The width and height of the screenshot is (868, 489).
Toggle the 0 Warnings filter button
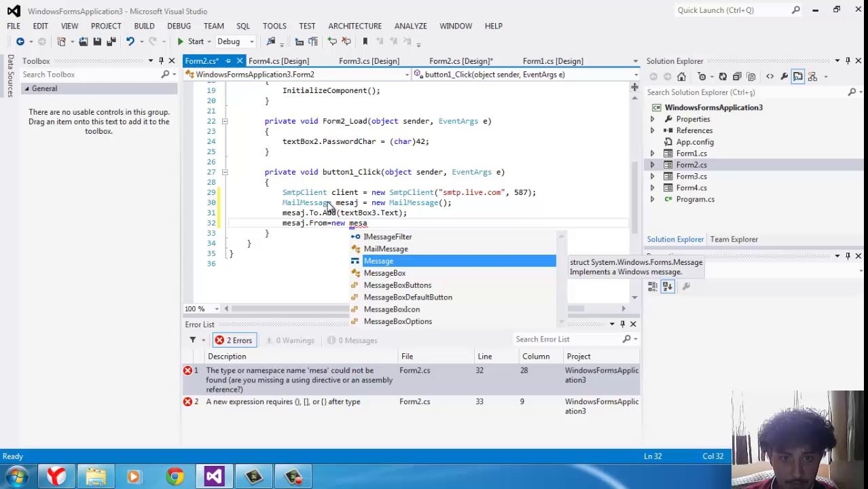[x=290, y=340]
